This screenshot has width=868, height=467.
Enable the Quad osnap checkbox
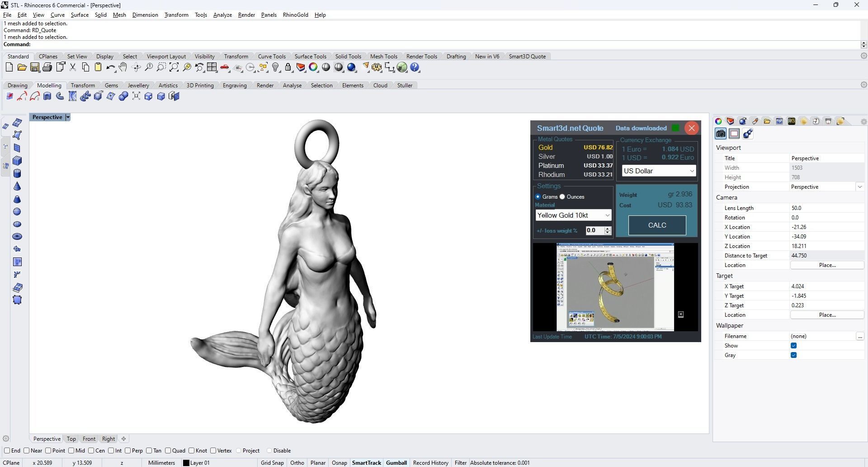coord(168,451)
